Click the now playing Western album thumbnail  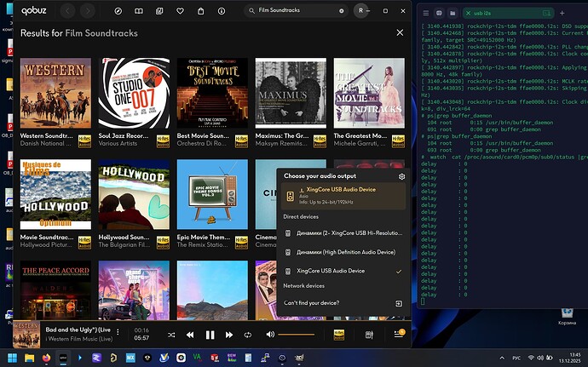[26, 335]
